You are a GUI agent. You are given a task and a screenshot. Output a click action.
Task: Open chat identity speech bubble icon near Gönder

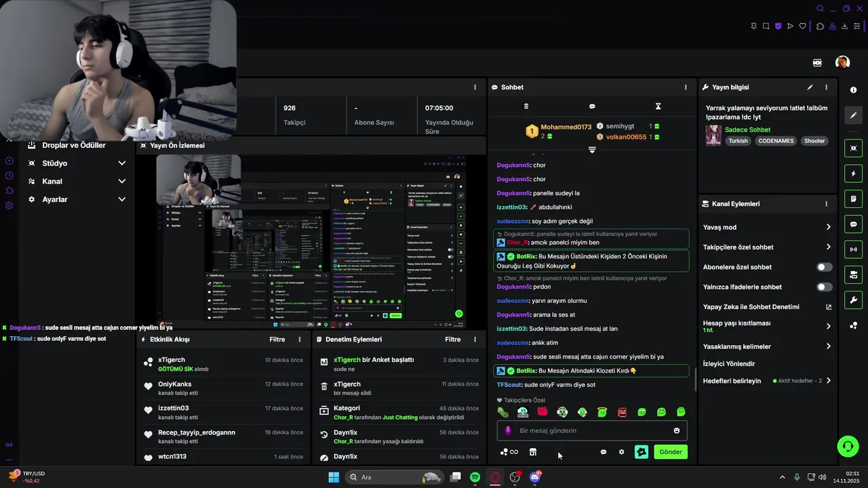pyautogui.click(x=604, y=452)
